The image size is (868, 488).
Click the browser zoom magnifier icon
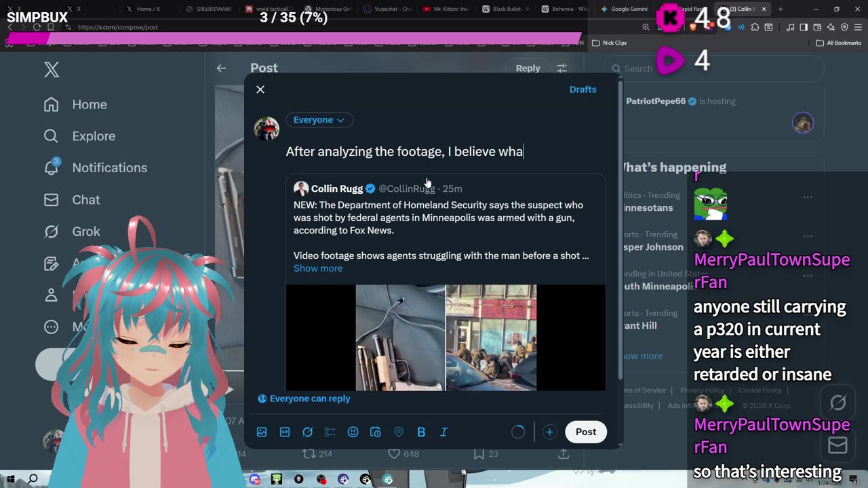coord(646,27)
